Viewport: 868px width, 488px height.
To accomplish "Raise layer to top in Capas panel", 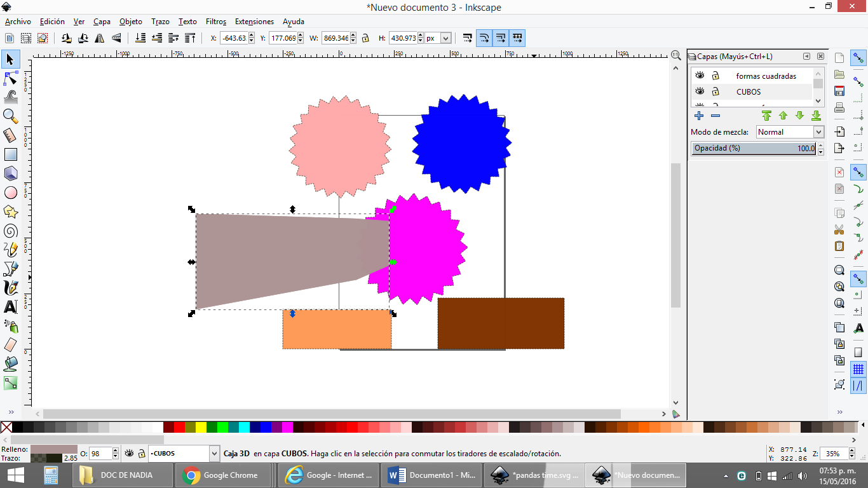I will tap(766, 116).
